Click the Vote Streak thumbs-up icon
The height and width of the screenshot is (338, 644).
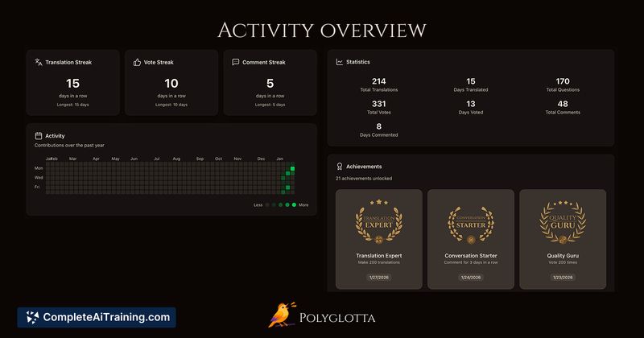click(137, 62)
